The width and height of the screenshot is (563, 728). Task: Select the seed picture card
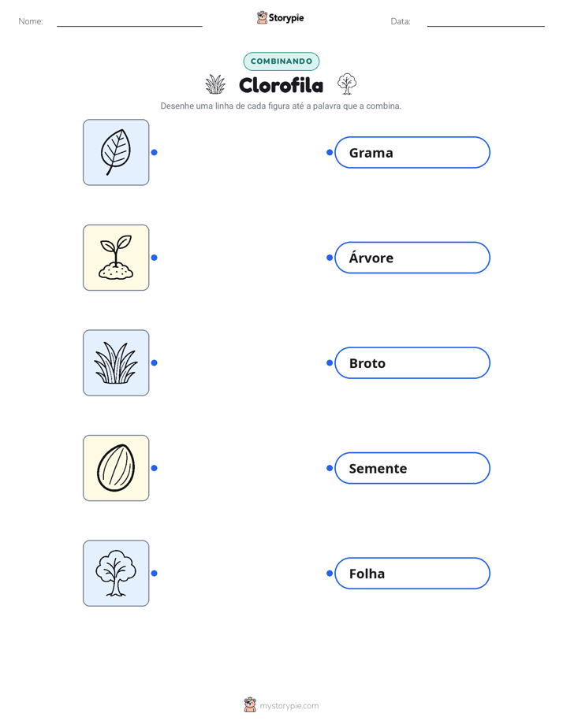click(116, 468)
